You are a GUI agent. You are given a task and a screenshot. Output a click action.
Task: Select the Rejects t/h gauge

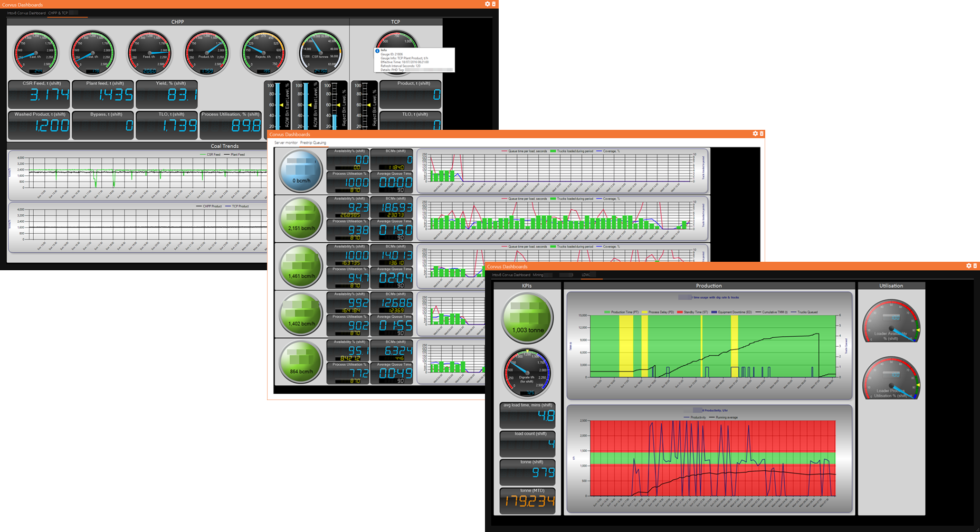pos(263,53)
